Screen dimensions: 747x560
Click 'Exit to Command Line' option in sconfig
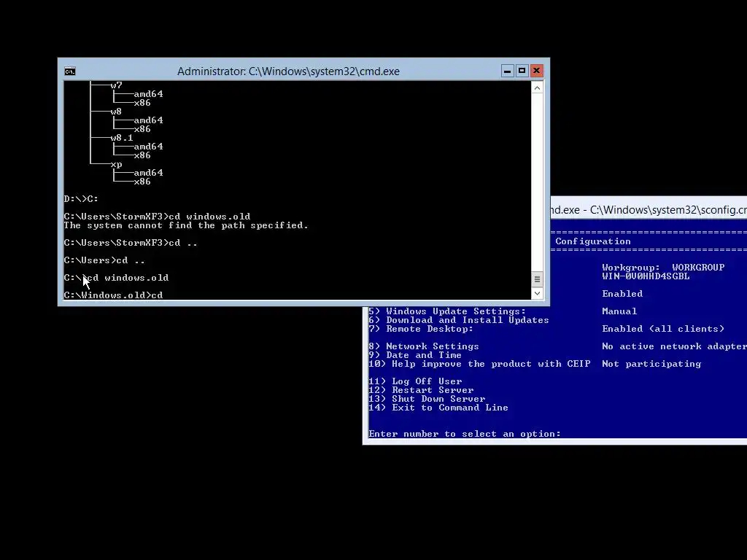(438, 408)
